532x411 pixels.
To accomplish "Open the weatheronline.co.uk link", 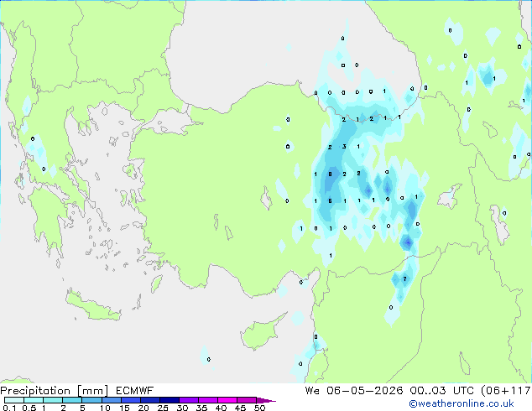I will point(462,403).
